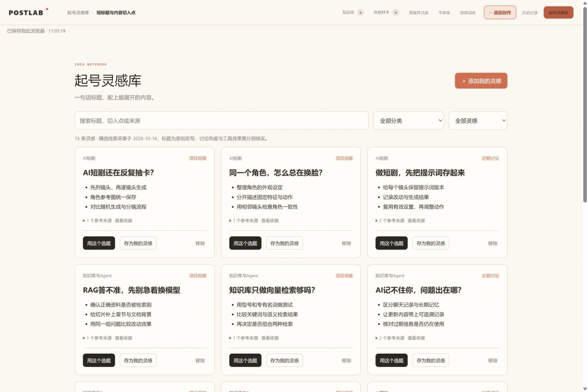Expand sources for '知识库只做向量检索够吗?' card
588x392 pixels.
pos(254,338)
